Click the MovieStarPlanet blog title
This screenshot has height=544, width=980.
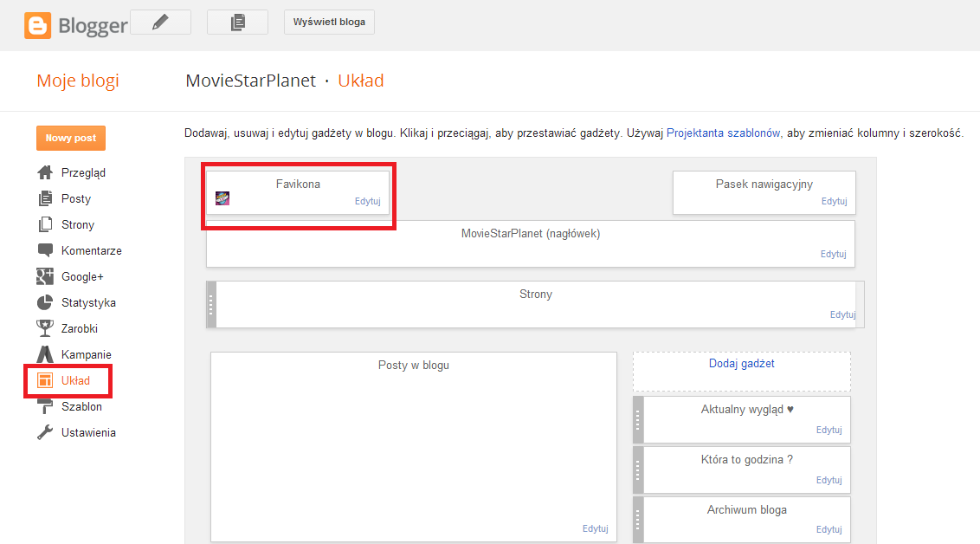(x=250, y=81)
